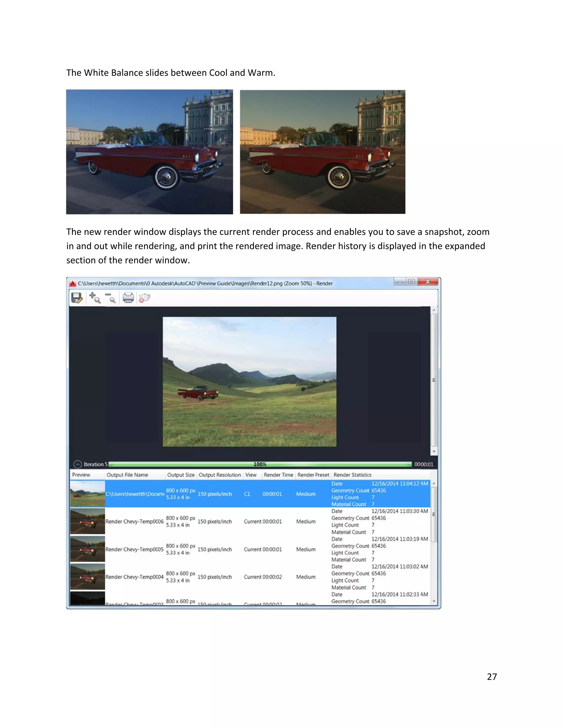This screenshot has height=728, width=563.
Task: Sort by Output File Name column header
Action: click(x=127, y=475)
